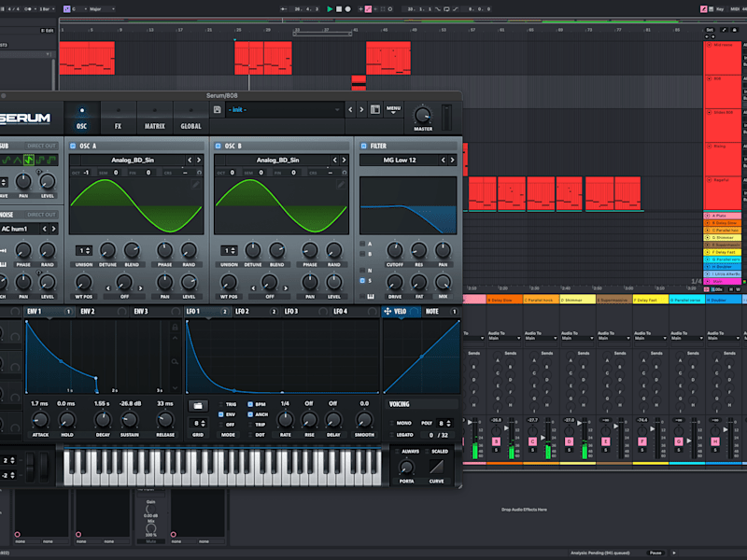Toggle OSC A enable switch

pyautogui.click(x=73, y=146)
